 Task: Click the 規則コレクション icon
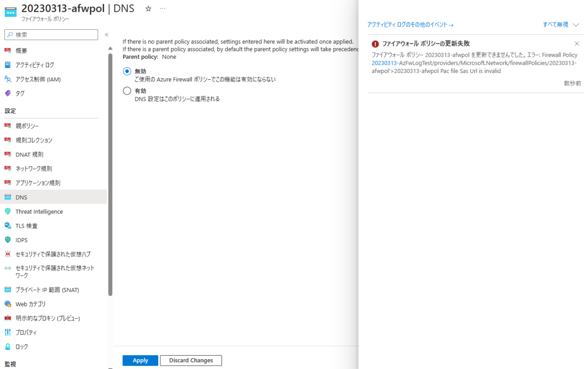(x=7, y=140)
